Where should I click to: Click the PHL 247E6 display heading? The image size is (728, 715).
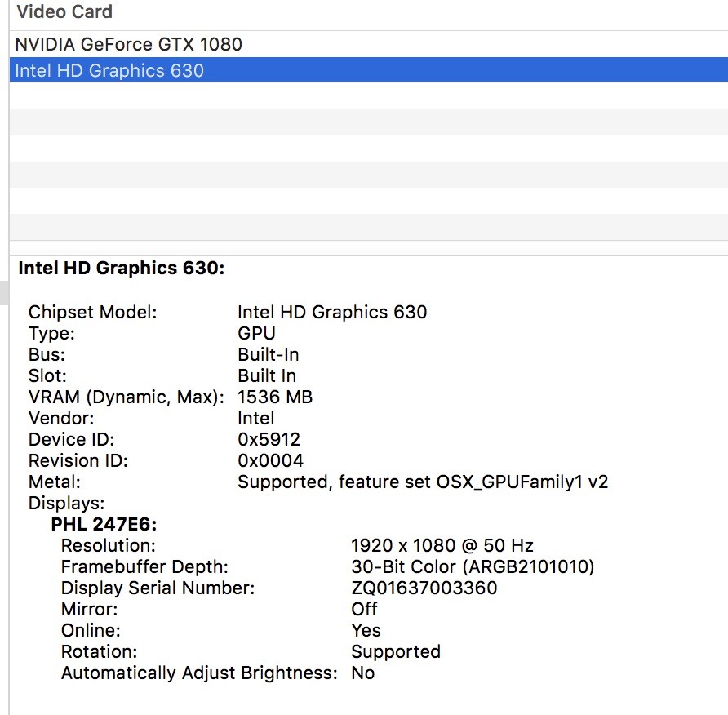pos(104,525)
